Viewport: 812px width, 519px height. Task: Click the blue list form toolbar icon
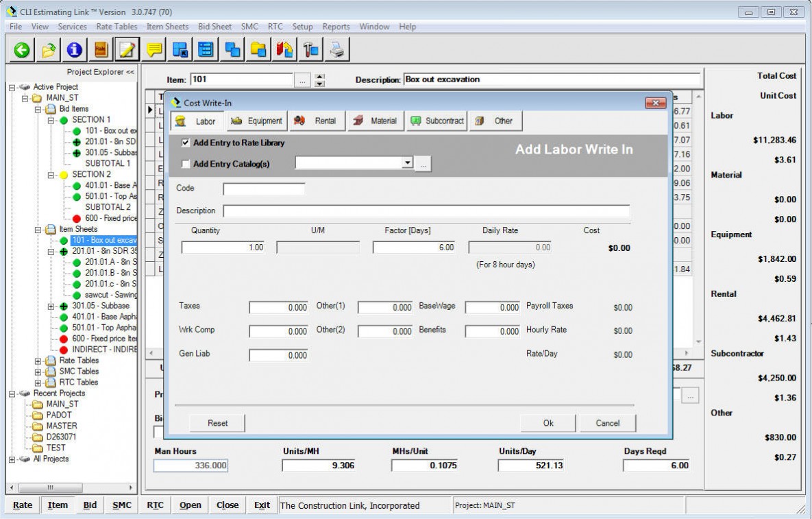(x=206, y=50)
